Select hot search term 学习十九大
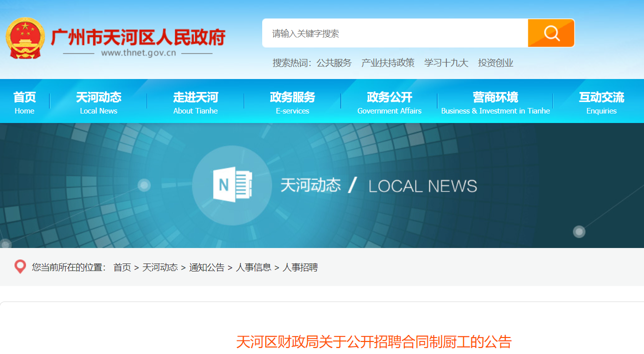644x354 pixels. [x=446, y=63]
